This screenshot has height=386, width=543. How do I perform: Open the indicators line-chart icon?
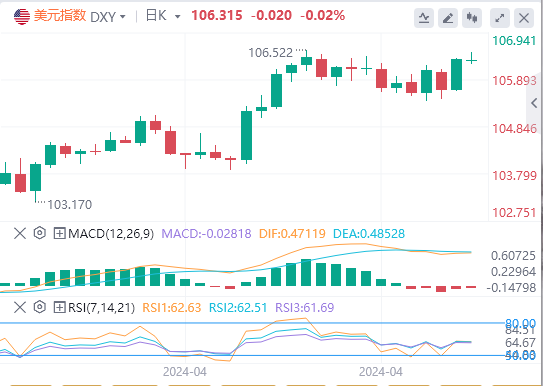click(424, 18)
